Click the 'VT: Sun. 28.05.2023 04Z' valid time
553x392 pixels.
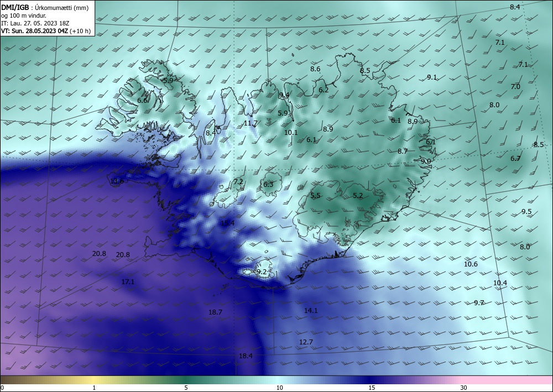click(x=34, y=31)
